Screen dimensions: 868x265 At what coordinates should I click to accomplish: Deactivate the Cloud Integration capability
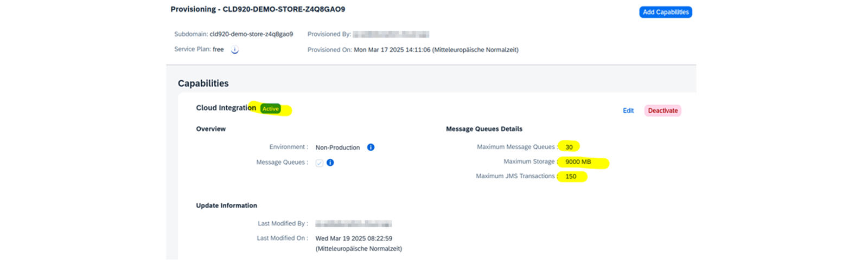click(x=662, y=111)
